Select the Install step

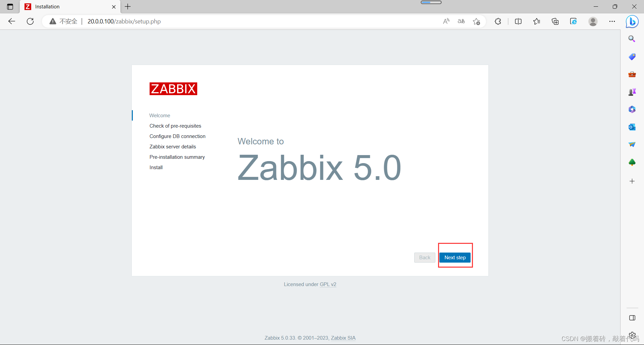pos(156,167)
